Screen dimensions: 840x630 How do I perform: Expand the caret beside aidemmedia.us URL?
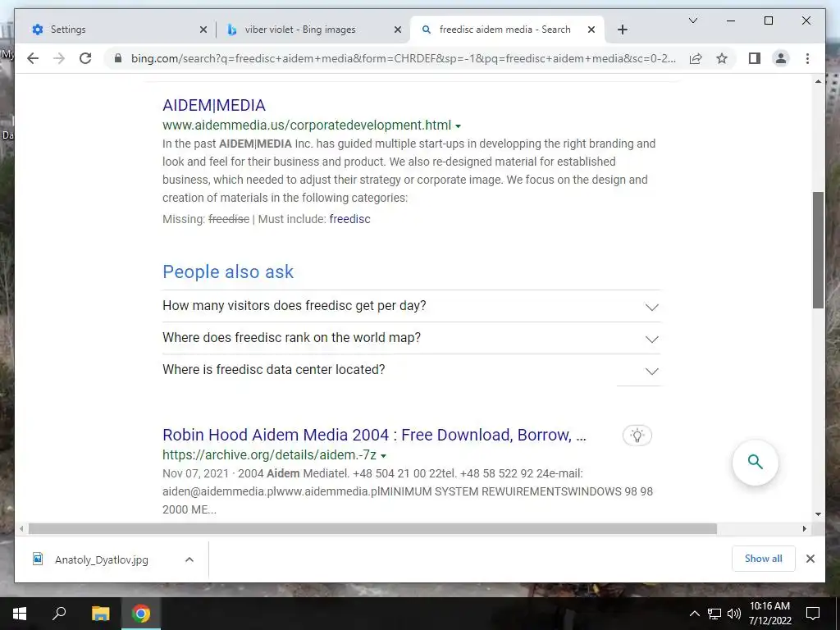pyautogui.click(x=458, y=126)
